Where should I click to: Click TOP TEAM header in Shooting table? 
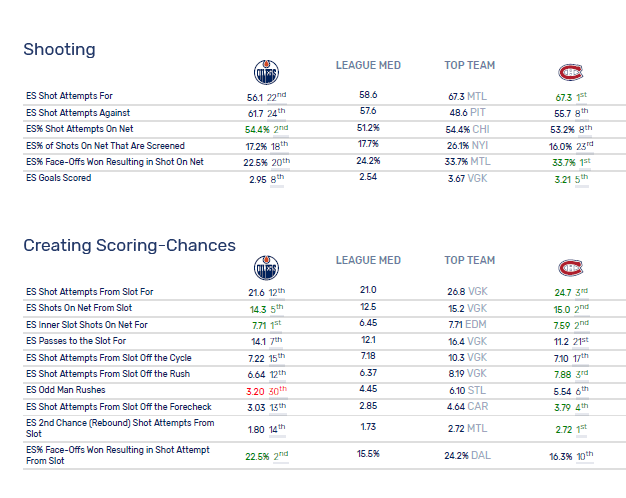tap(469, 66)
